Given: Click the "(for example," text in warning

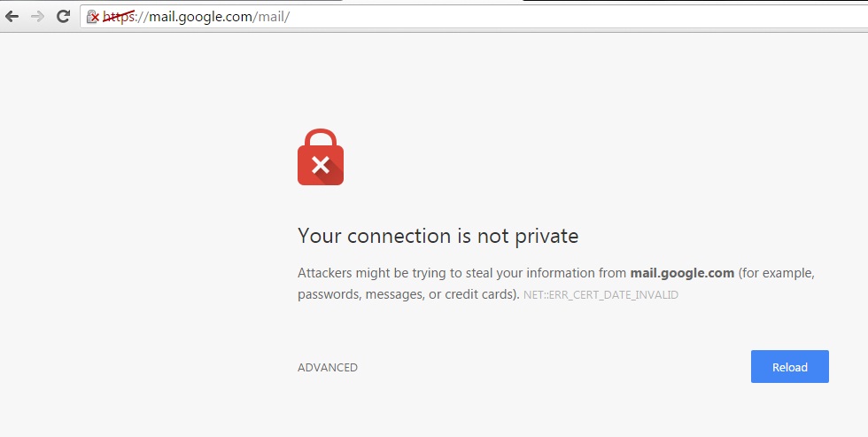Looking at the screenshot, I should point(776,273).
